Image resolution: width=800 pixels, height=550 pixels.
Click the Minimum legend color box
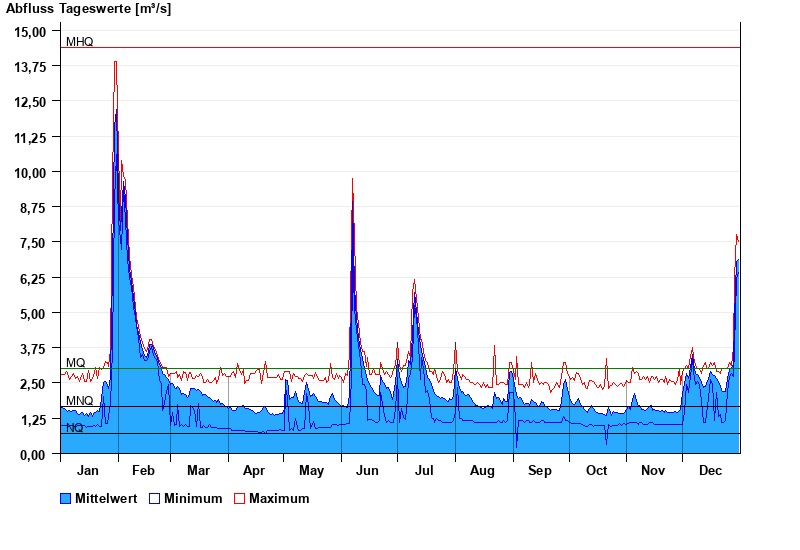[x=155, y=498]
